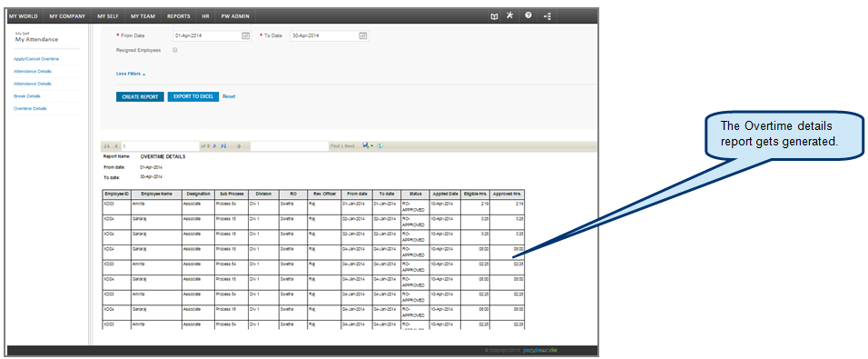This screenshot has width=868, height=359.
Task: Open the MY COMPANY menu
Action: [x=67, y=16]
